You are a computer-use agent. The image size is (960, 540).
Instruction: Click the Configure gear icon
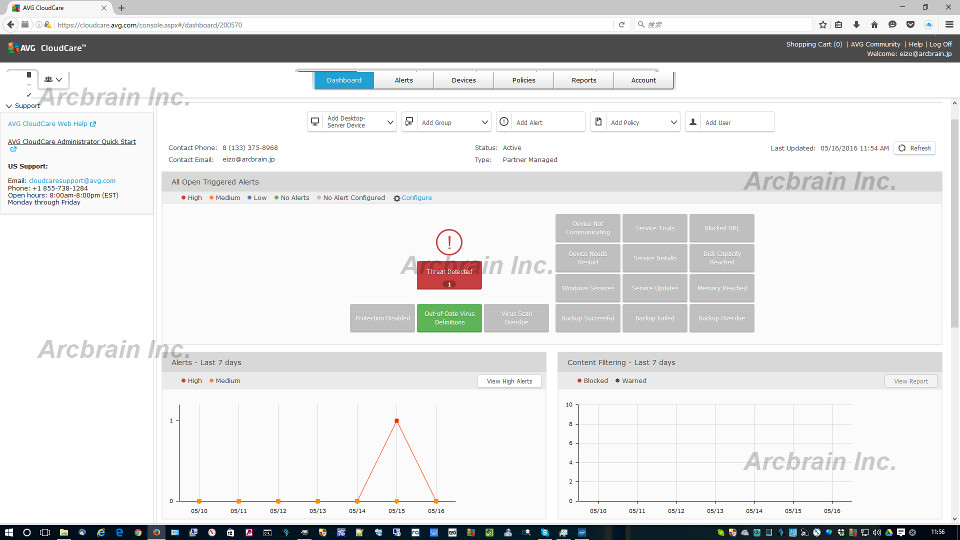point(397,198)
